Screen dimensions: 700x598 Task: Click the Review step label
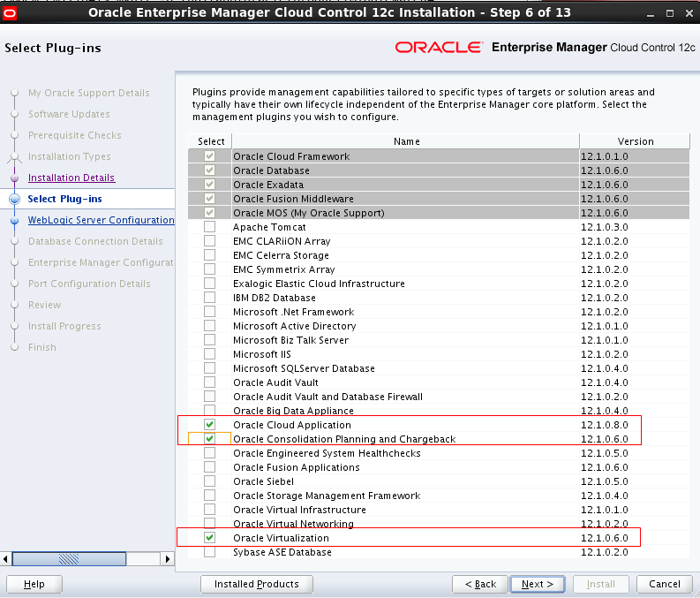coord(45,305)
